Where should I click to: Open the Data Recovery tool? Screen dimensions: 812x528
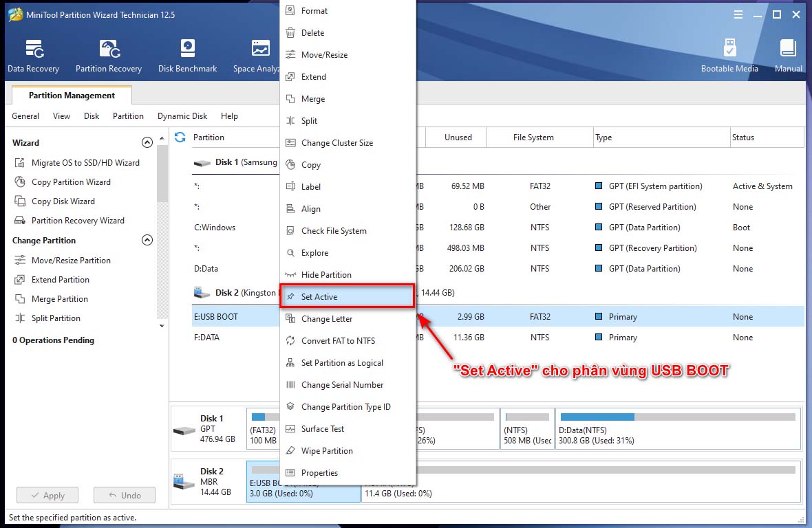click(x=34, y=56)
